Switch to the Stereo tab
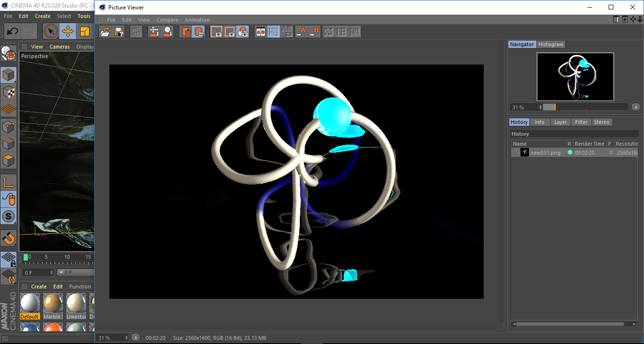 pyautogui.click(x=602, y=122)
